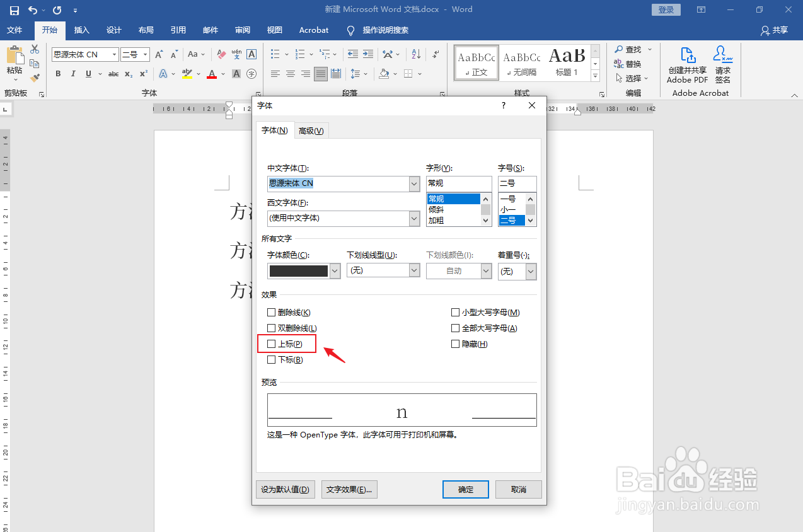The width and height of the screenshot is (803, 532).
Task: Toggle Italic formatting in ribbon
Action: tap(73, 74)
